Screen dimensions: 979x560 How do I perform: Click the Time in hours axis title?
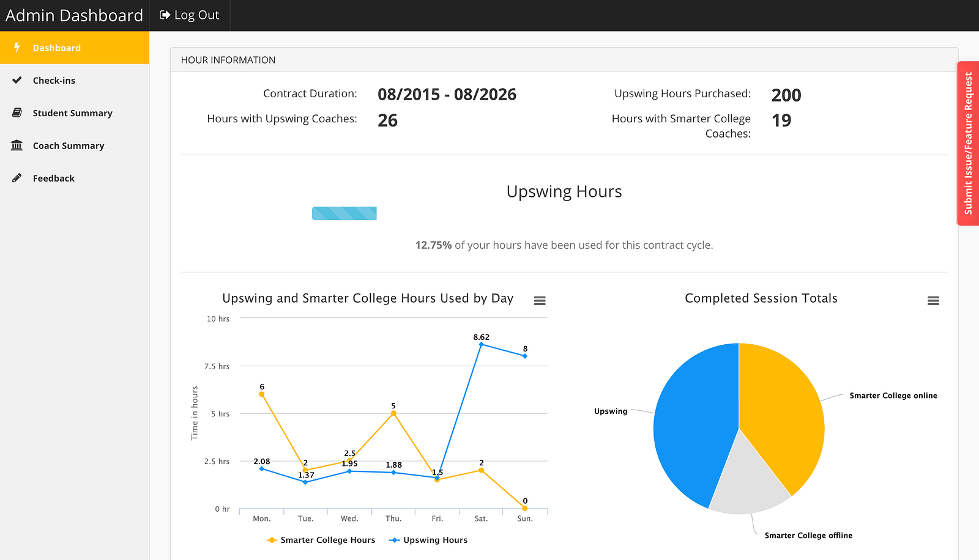coord(195,413)
